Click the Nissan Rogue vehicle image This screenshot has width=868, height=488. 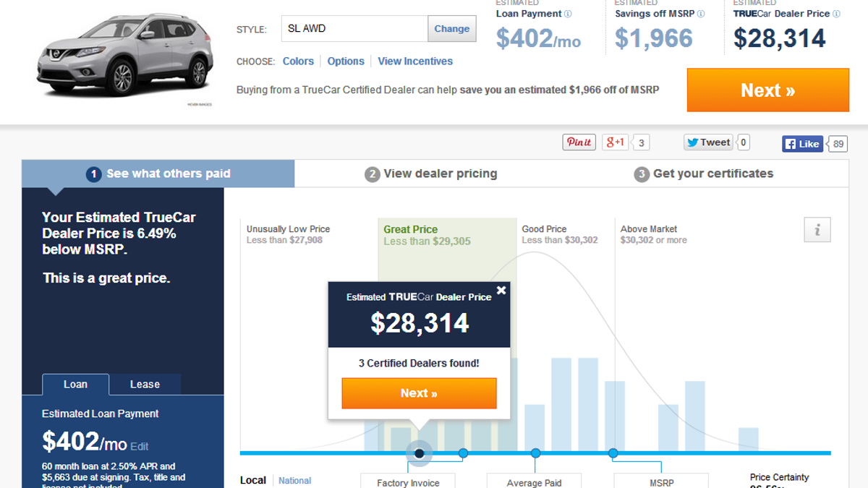coord(124,56)
